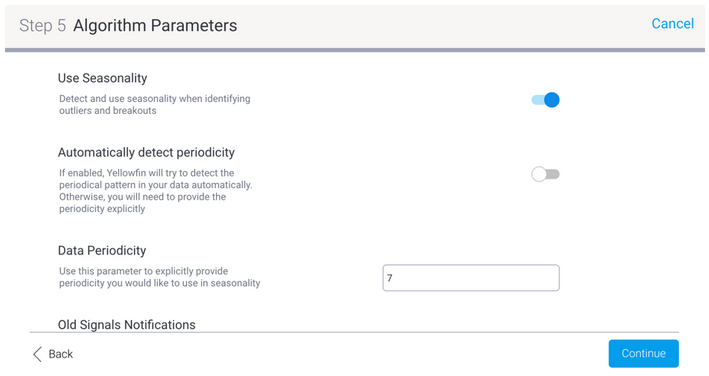Click the blue knob of Seasonality switch
Screen dimensions: 709x376
point(552,100)
